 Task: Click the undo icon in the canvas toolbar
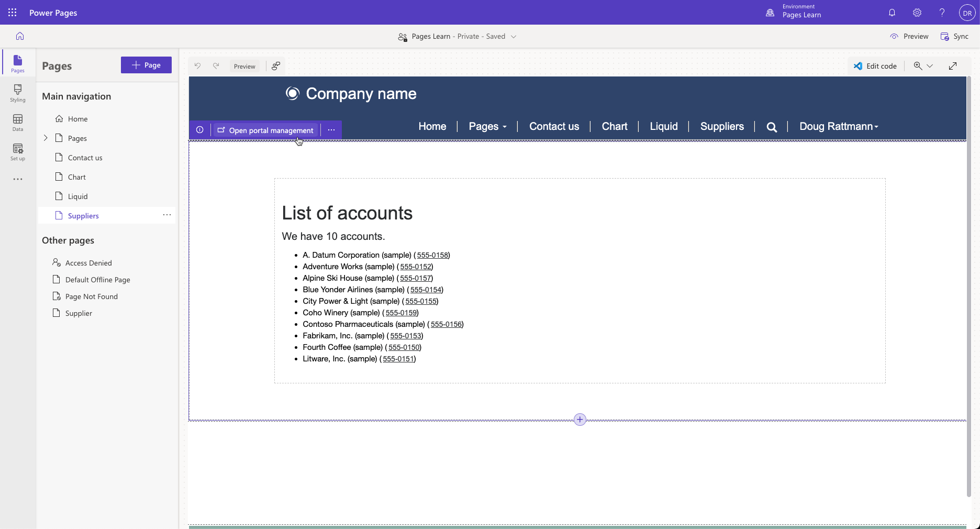(197, 66)
